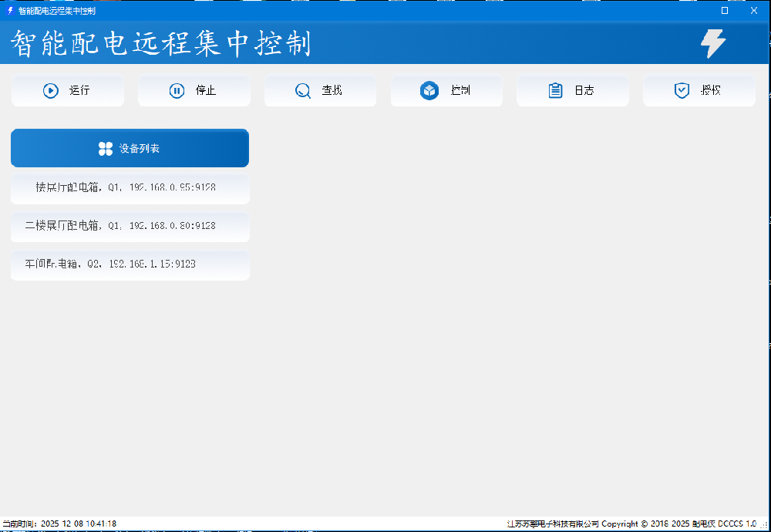Image resolution: width=771 pixels, height=532 pixels.
Task: Click the grid icon on the 设备列表 header
Action: pyautogui.click(x=106, y=148)
